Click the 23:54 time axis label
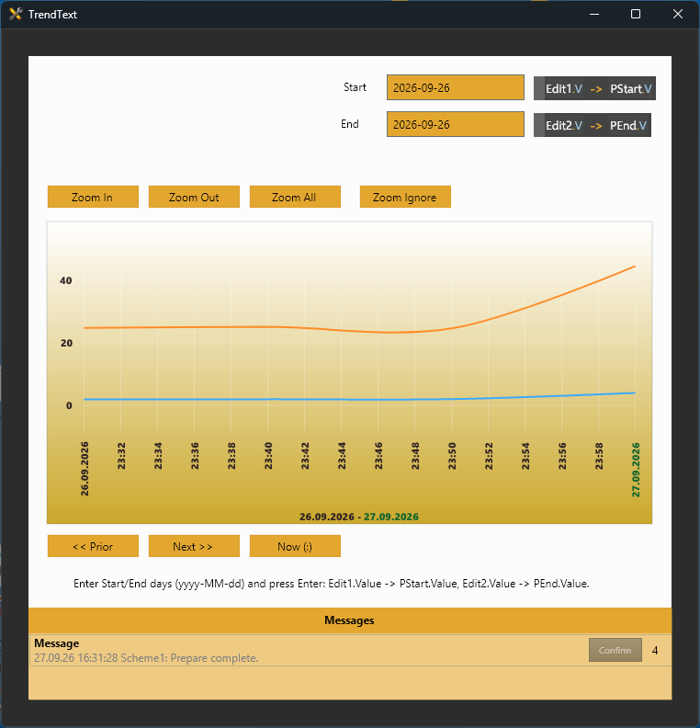This screenshot has height=728, width=700. coord(525,456)
